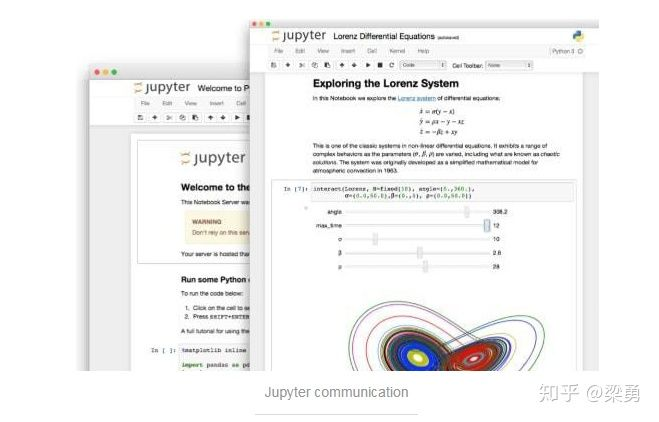Click kernel idle indicator next to Python 3
This screenshot has width=659, height=422.
click(x=580, y=51)
